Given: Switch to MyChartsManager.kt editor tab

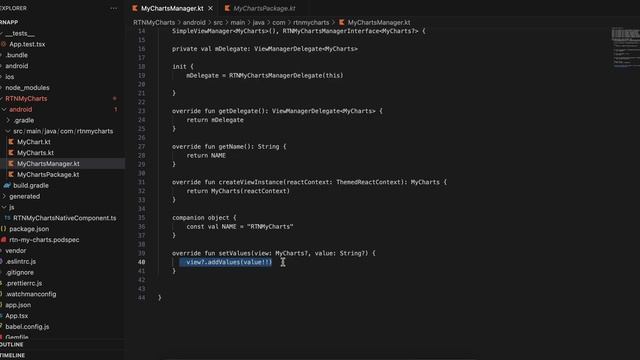Looking at the screenshot, I should click(172, 8).
